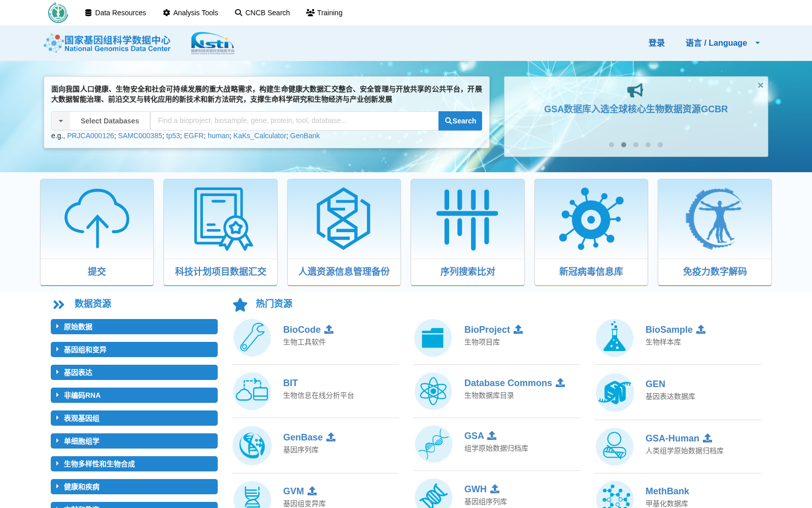Viewport: 812px width, 508px height.
Task: Open the Select Databases dropdown
Action: tap(100, 121)
